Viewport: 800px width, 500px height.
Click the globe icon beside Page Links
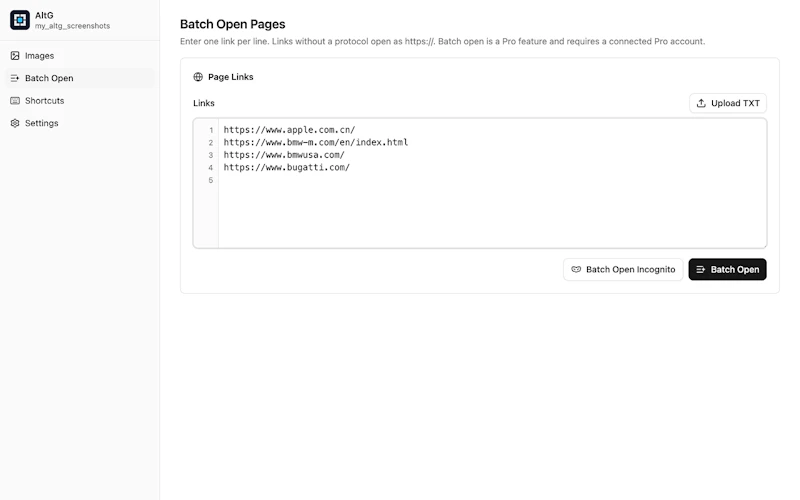click(198, 77)
